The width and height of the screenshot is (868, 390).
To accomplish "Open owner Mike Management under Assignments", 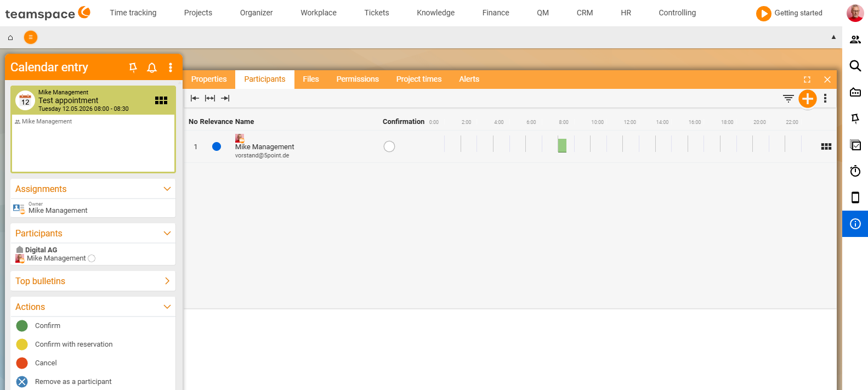I will pos(58,211).
